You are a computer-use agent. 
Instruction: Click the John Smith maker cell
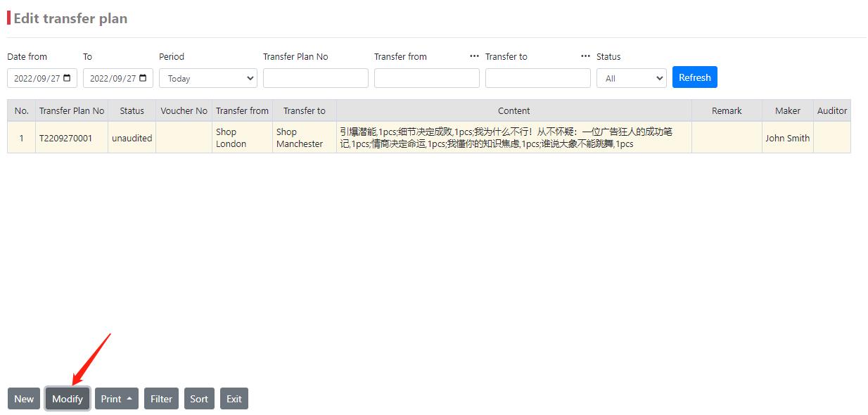coord(788,138)
